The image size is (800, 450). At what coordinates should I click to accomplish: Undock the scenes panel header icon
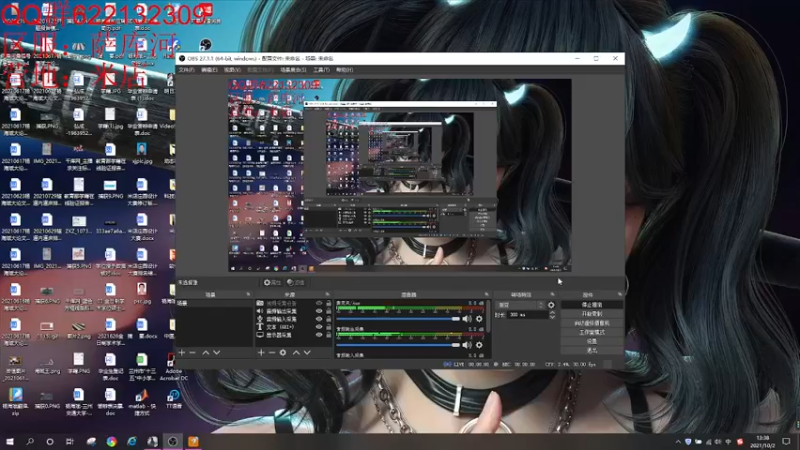tap(248, 294)
